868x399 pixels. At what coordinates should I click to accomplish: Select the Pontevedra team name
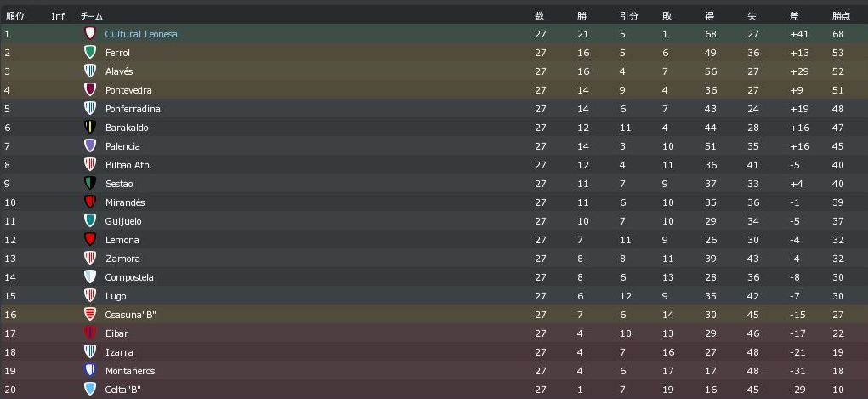[128, 90]
